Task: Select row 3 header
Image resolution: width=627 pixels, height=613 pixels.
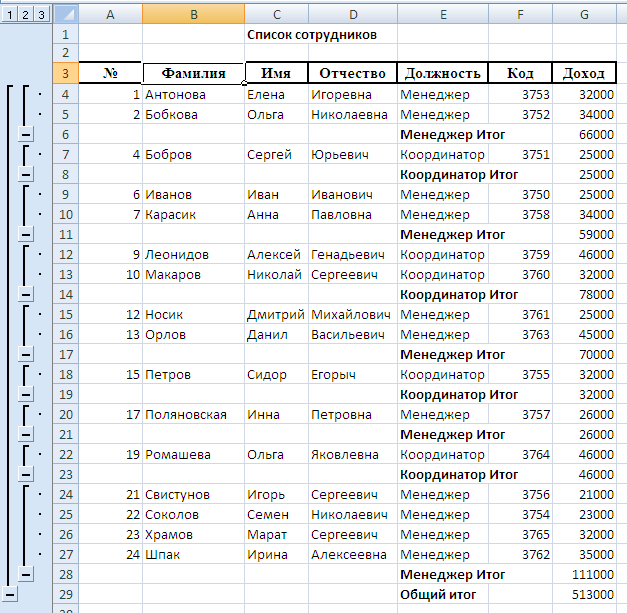Action: tap(66, 74)
